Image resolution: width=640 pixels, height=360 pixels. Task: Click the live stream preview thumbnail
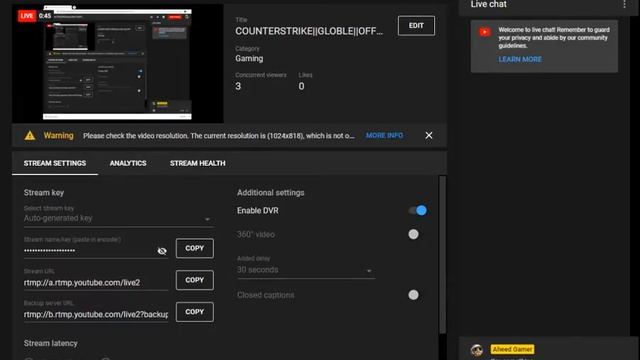tap(118, 64)
